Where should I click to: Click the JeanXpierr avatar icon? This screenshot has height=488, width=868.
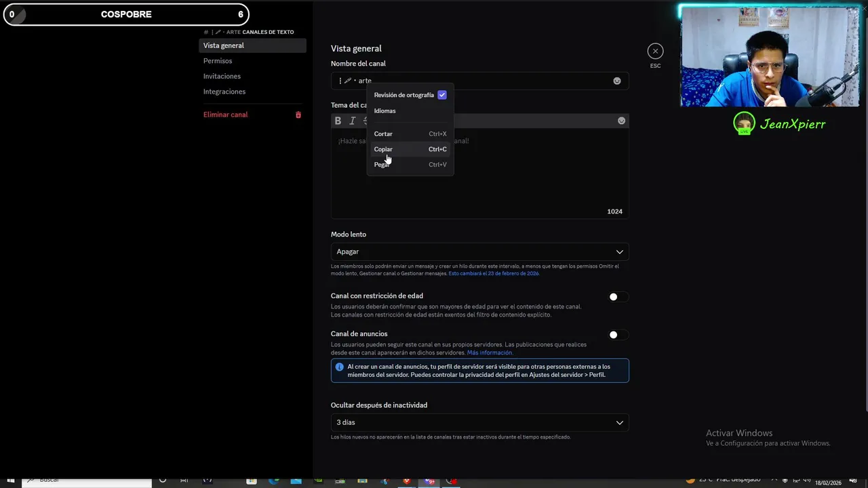pos(744,123)
